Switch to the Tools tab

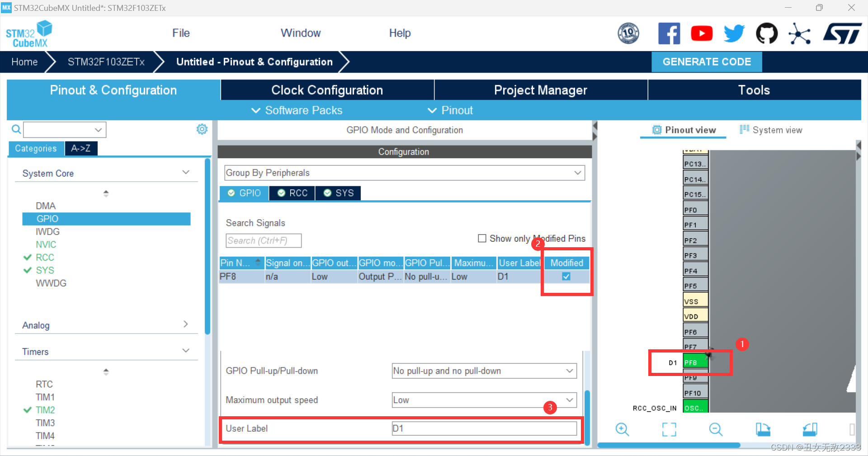754,90
